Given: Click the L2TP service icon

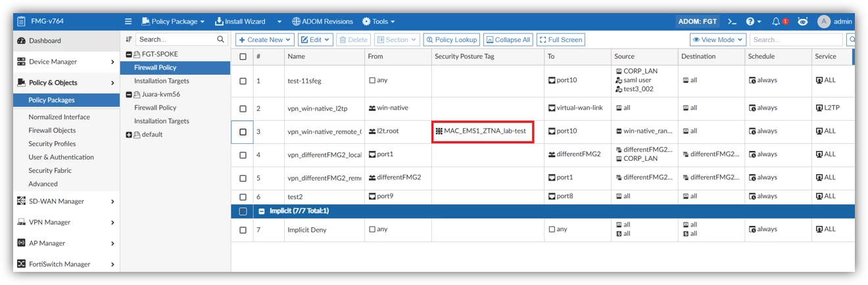Looking at the screenshot, I should 819,108.
